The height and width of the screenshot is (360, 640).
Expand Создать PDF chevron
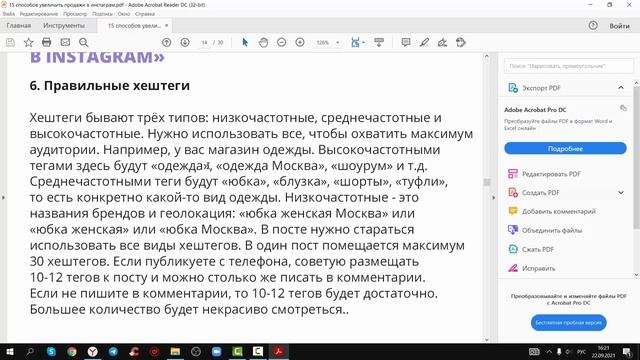tap(621, 193)
